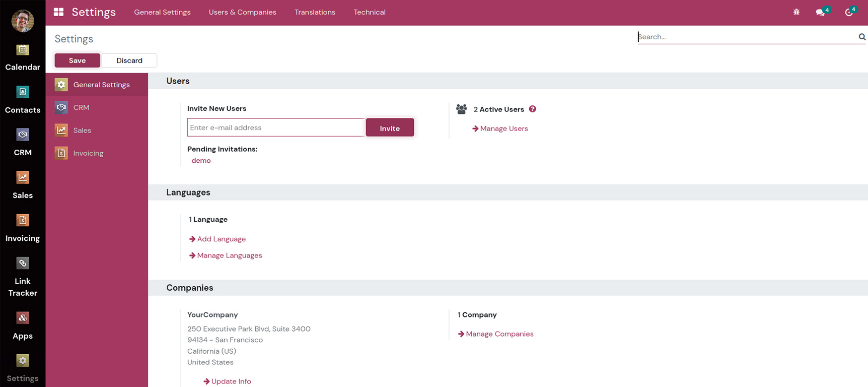Switch to Invoicing settings section

pos(88,153)
